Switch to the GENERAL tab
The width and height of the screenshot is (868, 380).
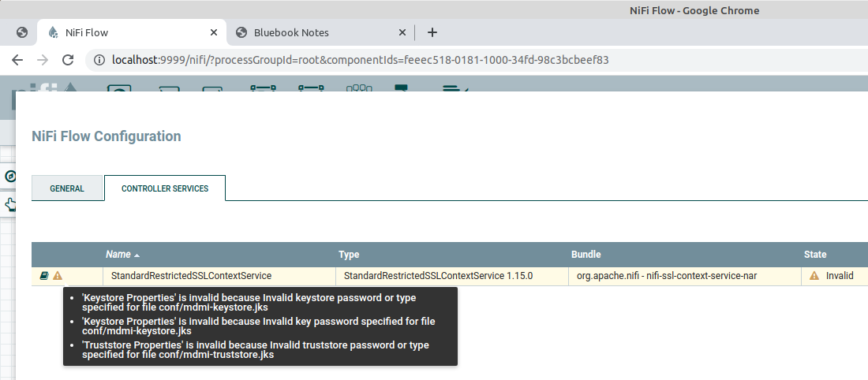tap(67, 188)
